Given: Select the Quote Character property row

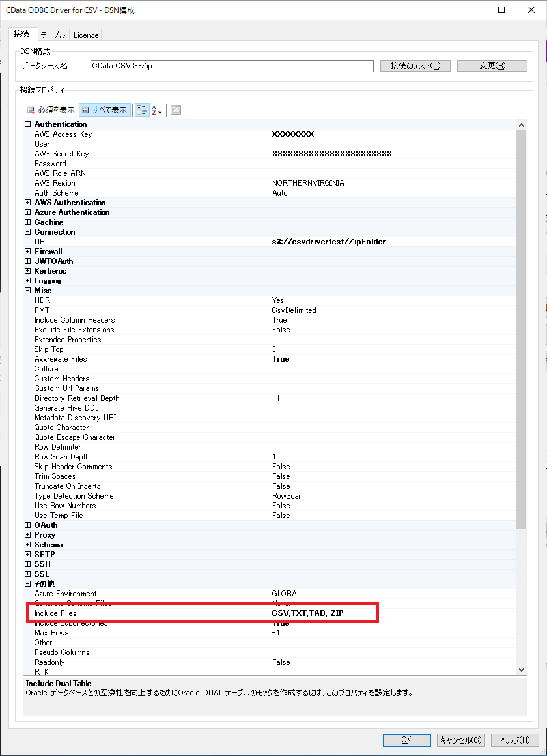Looking at the screenshot, I should (270, 428).
